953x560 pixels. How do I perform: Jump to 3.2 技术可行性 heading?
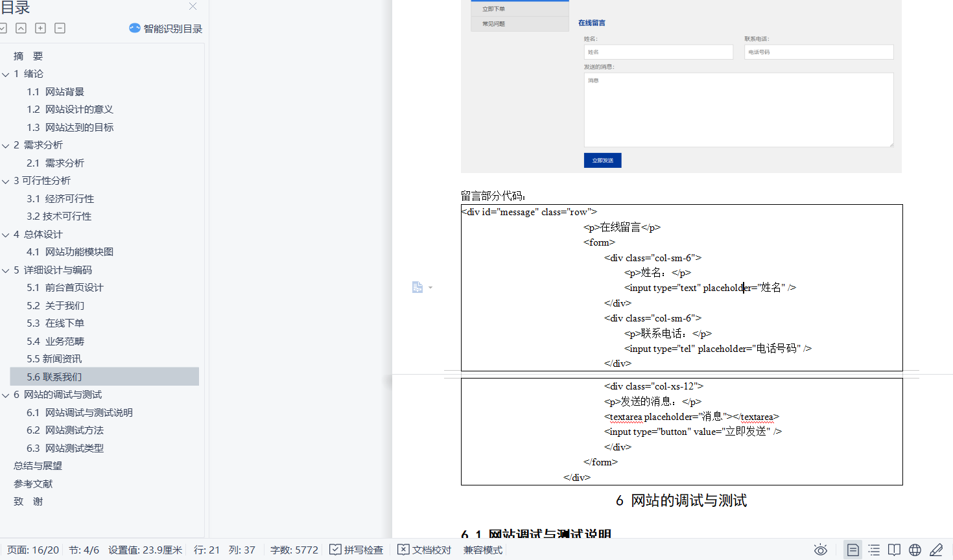pyautogui.click(x=59, y=216)
